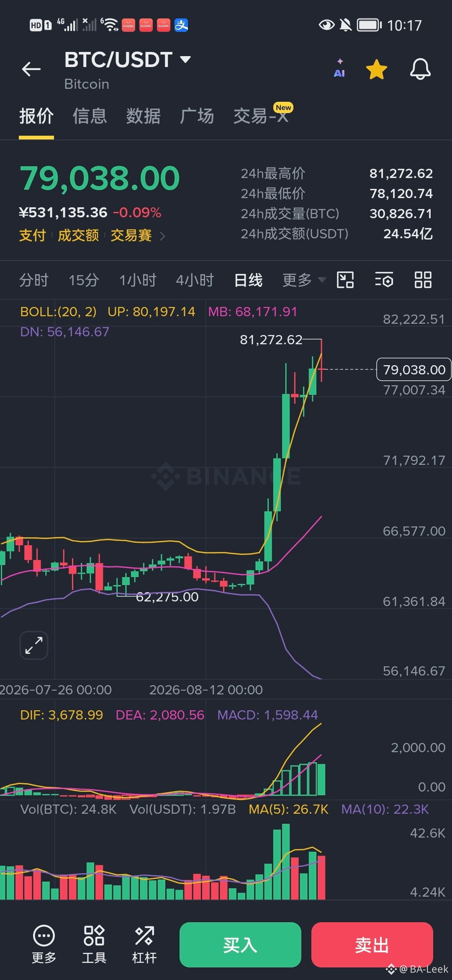The height and width of the screenshot is (980, 452).
Task: Tap MACD: 1,598.44 indicator value
Action: 267,714
